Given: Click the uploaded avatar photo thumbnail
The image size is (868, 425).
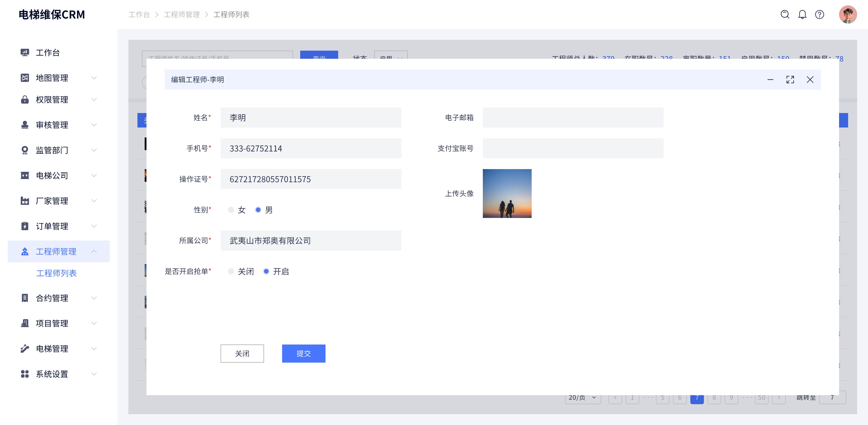Looking at the screenshot, I should click(507, 194).
